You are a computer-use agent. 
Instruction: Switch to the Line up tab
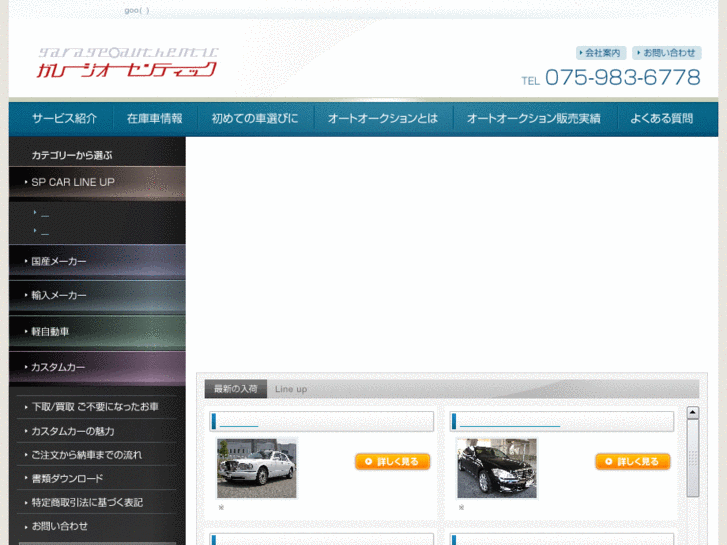tap(291, 389)
